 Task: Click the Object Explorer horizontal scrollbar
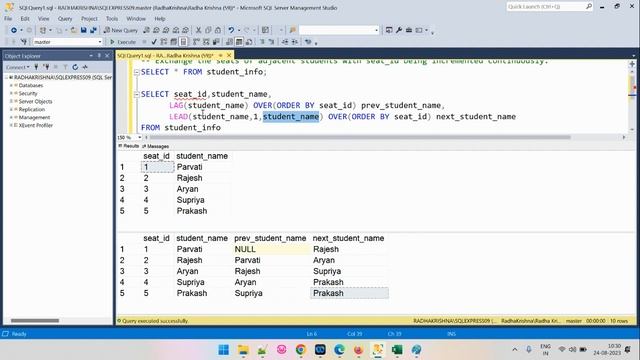click(x=35, y=320)
